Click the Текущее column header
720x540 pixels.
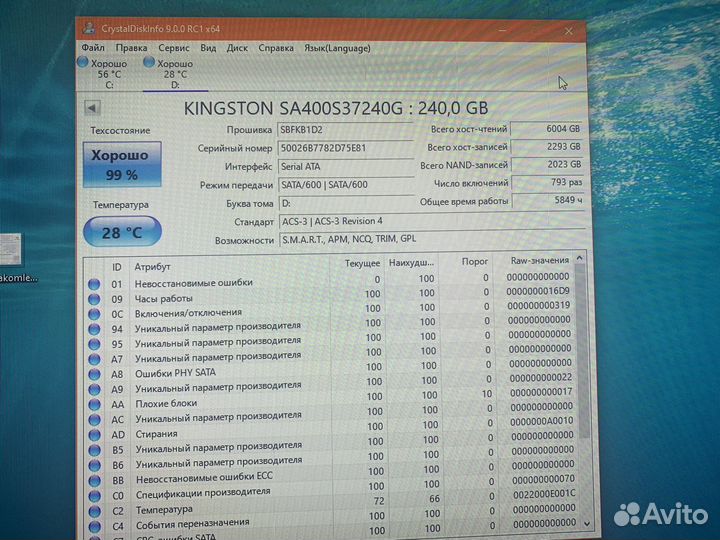tap(362, 264)
